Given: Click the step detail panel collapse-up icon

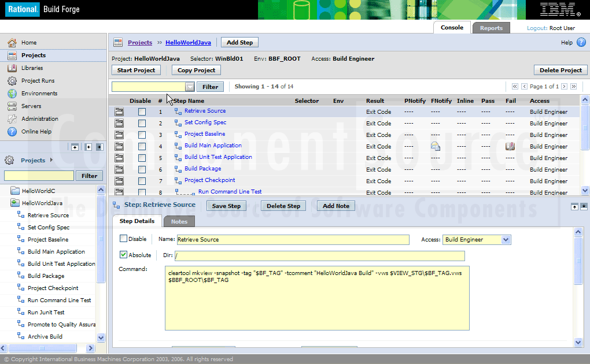Looking at the screenshot, I should click(574, 206).
